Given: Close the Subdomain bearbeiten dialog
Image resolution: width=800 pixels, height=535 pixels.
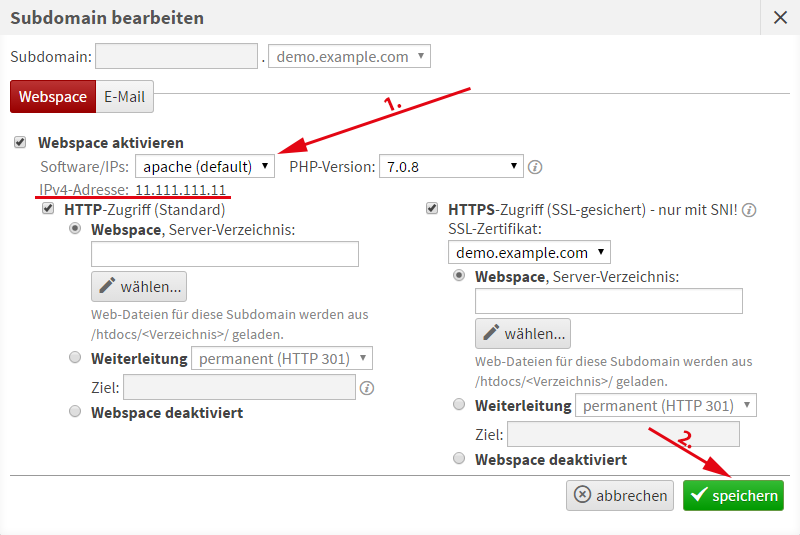Looking at the screenshot, I should pos(780,17).
